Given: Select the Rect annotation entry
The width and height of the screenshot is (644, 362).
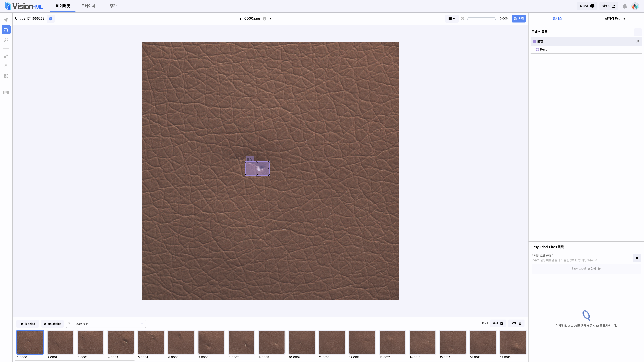Looking at the screenshot, I should (x=586, y=50).
